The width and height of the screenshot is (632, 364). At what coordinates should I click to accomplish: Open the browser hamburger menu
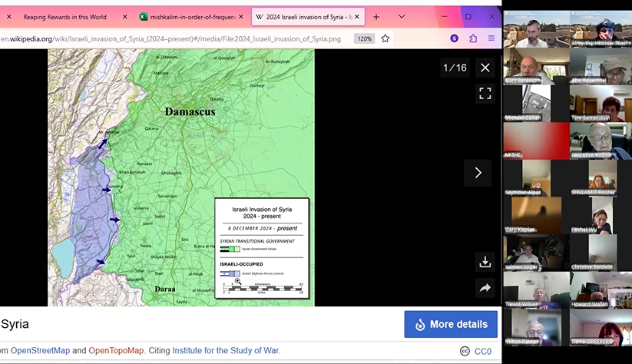(491, 38)
